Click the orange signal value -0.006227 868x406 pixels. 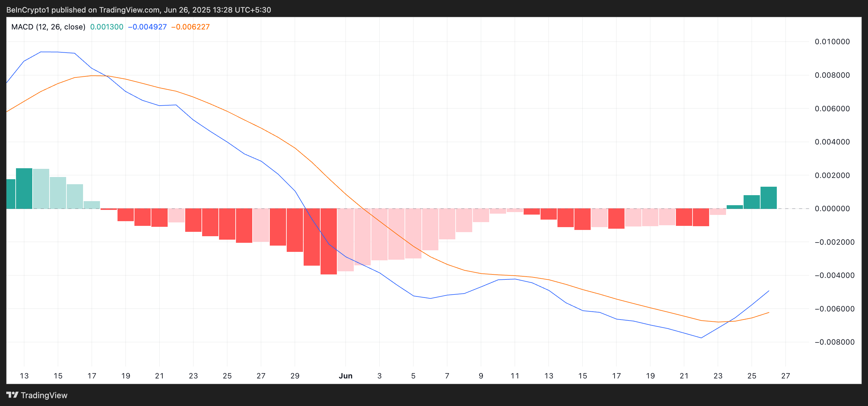click(x=191, y=27)
